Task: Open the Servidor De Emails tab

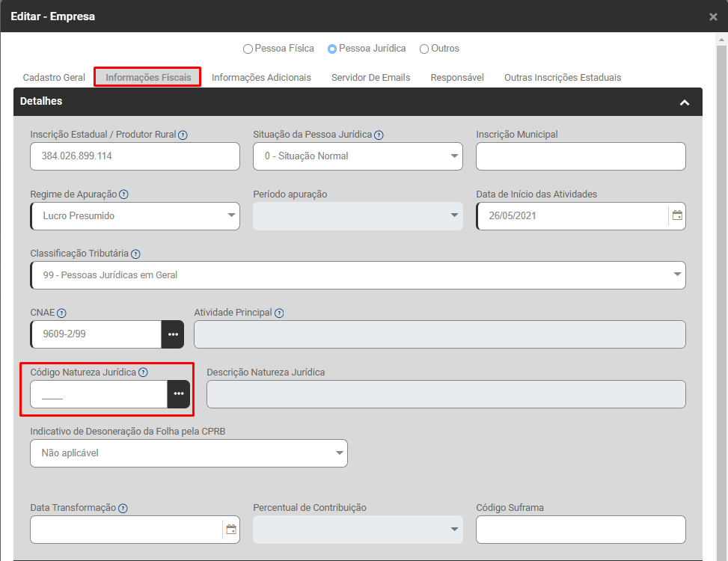Action: tap(370, 78)
